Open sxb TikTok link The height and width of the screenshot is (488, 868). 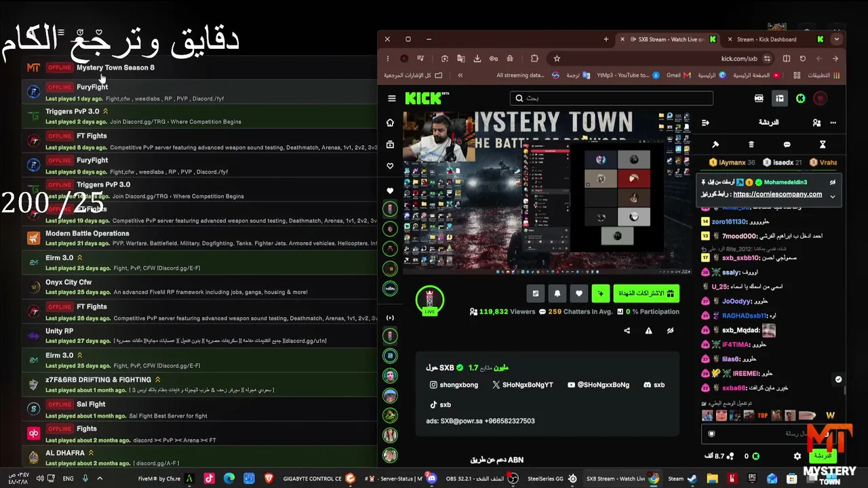[440, 405]
